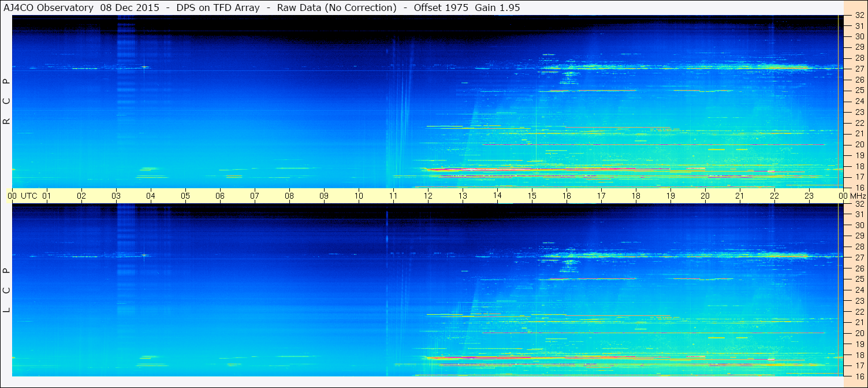This screenshot has height=388, width=868.
Task: Click hour '04' on the UTC axis
Action: click(x=151, y=196)
